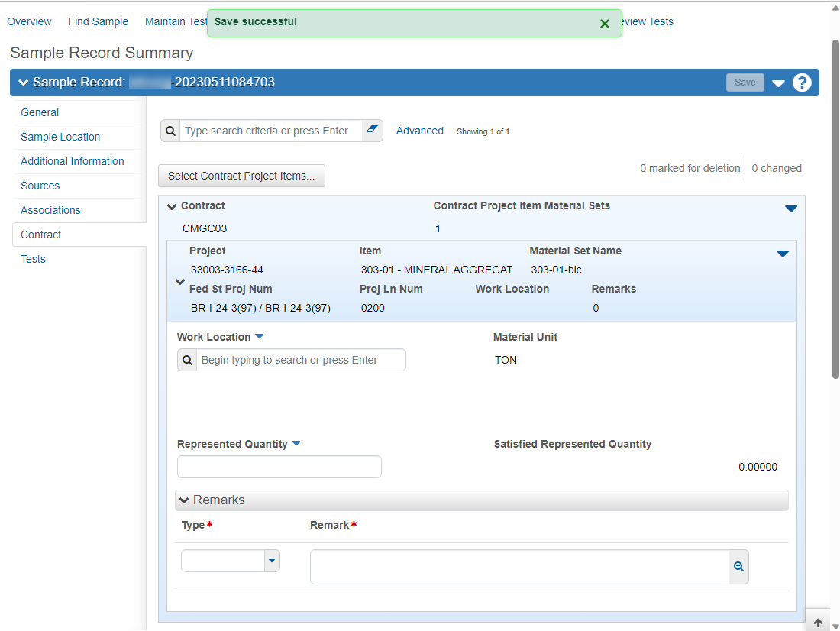Viewport: 840px width, 631px height.
Task: Open the Associations sidebar section
Action: pyautogui.click(x=50, y=210)
